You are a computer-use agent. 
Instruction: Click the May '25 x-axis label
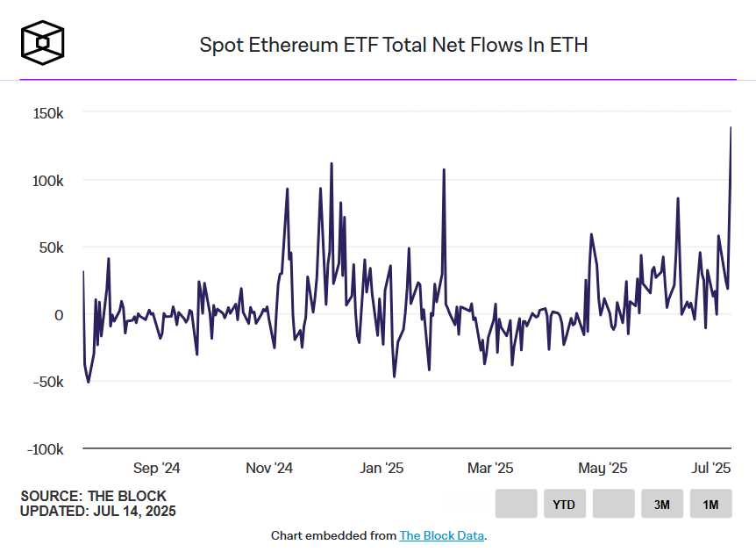coord(602,468)
